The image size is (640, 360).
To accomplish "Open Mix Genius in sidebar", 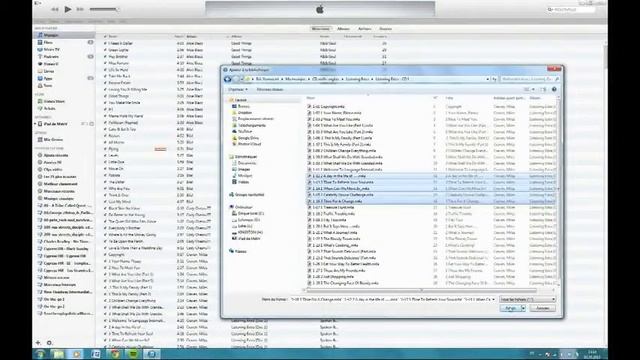I will [53, 140].
